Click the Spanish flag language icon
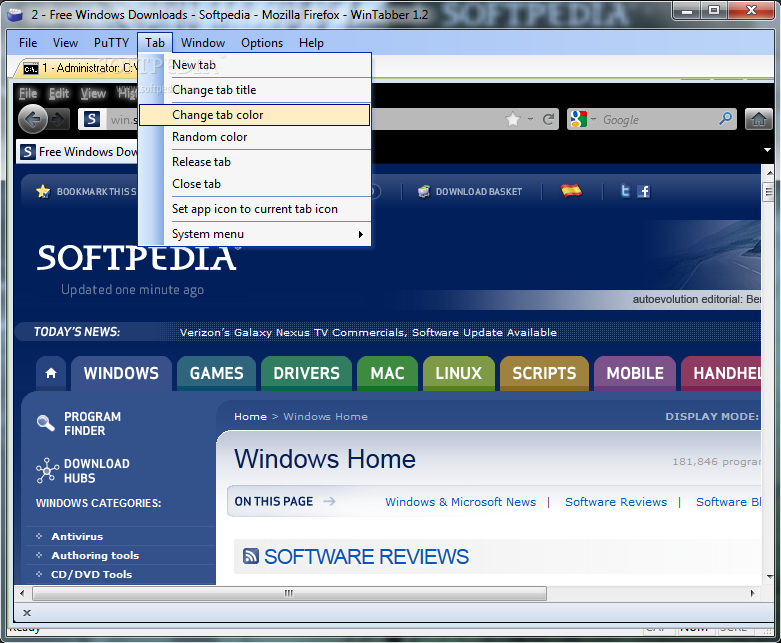 point(571,191)
